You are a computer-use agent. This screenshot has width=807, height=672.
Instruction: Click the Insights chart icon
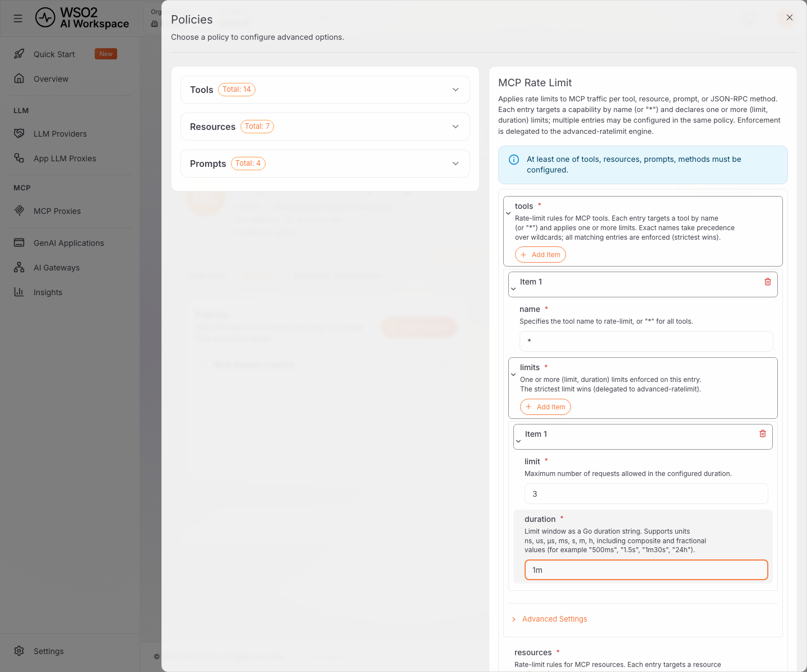click(x=19, y=292)
